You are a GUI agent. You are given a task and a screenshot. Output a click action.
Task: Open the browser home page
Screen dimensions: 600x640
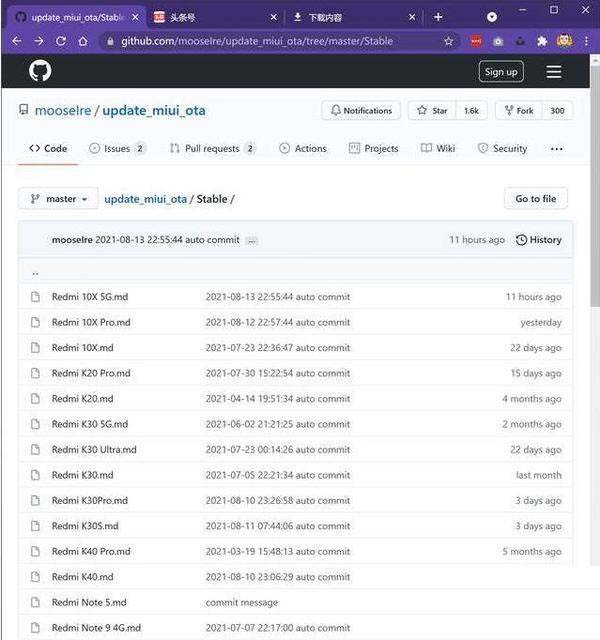(x=84, y=41)
